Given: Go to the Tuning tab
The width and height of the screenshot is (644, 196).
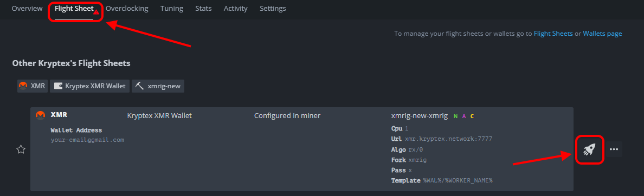Looking at the screenshot, I should click(172, 8).
